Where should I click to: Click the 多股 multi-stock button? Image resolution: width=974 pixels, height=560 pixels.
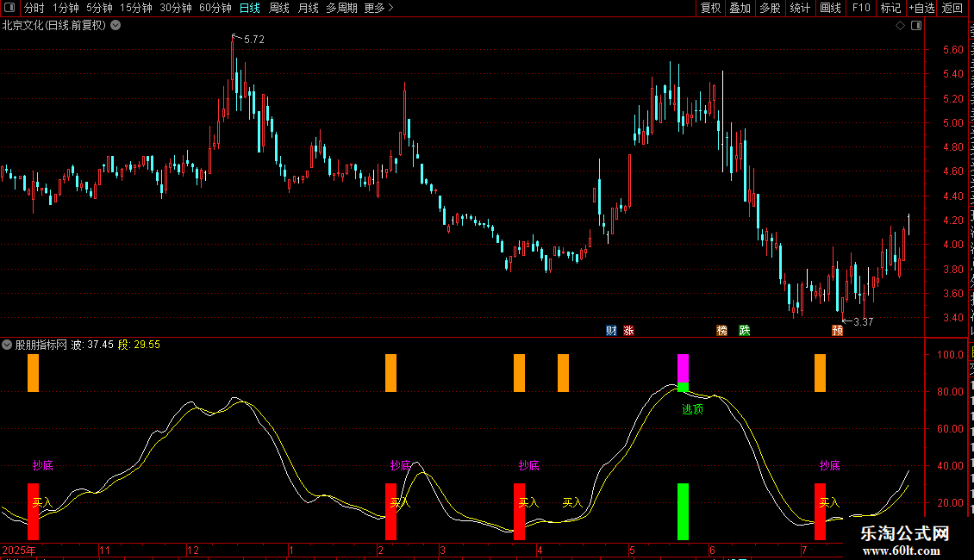771,8
